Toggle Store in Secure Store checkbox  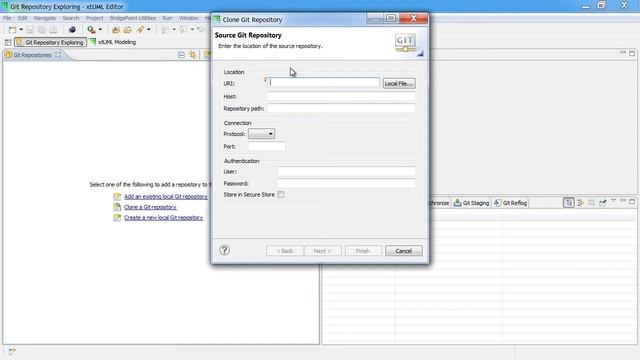point(281,195)
